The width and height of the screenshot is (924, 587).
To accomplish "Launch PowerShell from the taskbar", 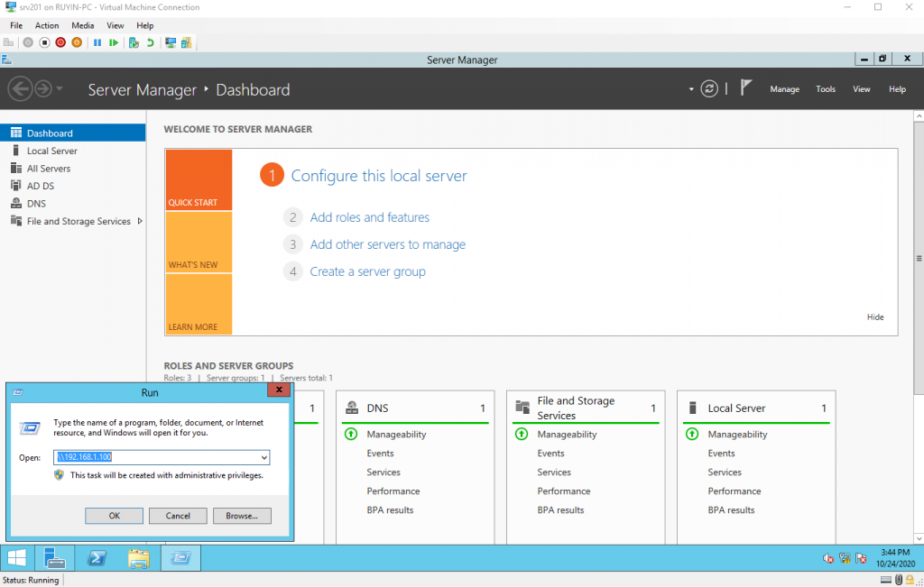I will pyautogui.click(x=97, y=557).
